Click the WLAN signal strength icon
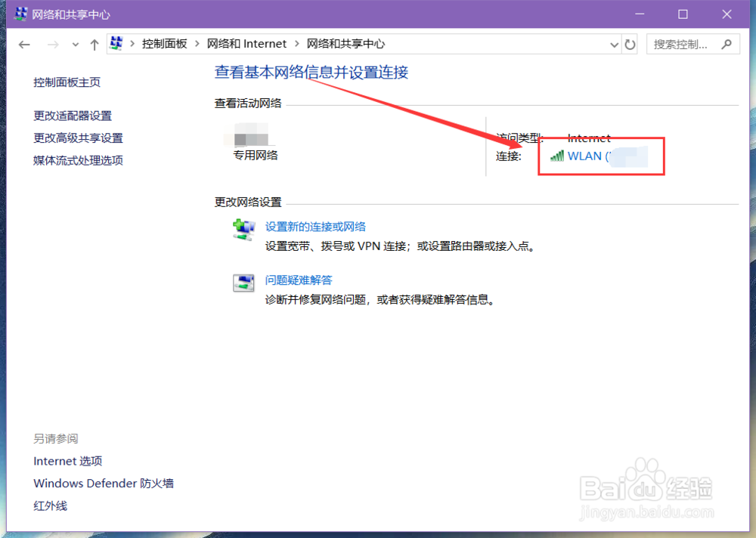The image size is (756, 538). pyautogui.click(x=557, y=156)
